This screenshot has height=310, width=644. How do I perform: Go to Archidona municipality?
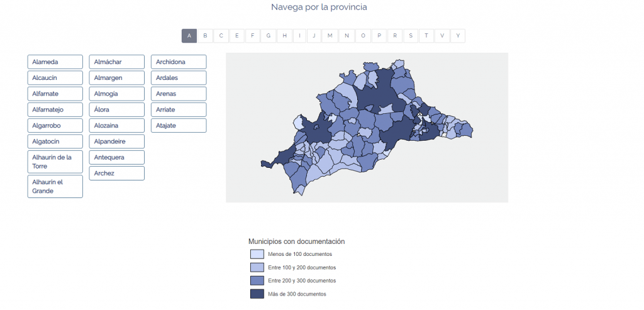[x=179, y=62]
